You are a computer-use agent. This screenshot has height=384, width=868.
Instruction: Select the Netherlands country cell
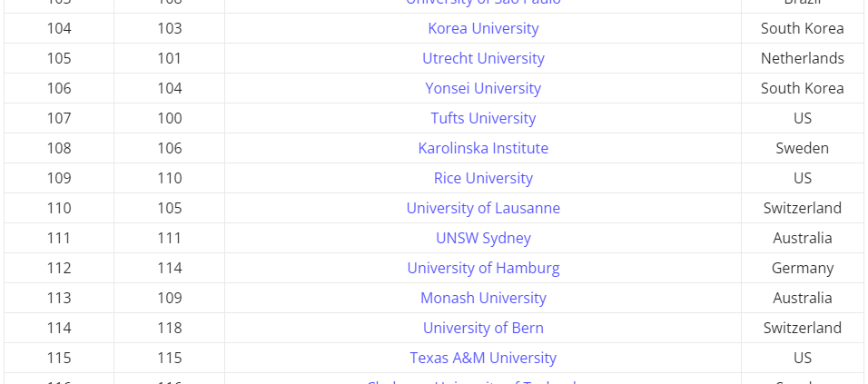802,58
